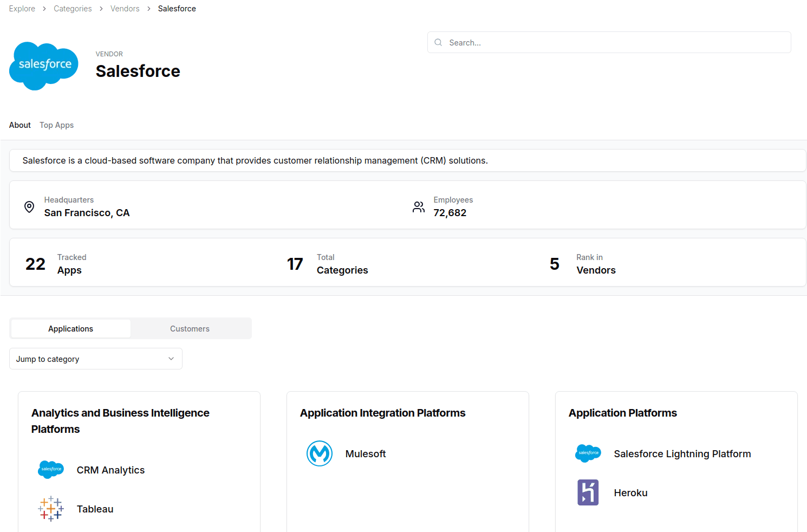807x532 pixels.
Task: Click the Salesforce vendor title heading
Action: point(138,71)
